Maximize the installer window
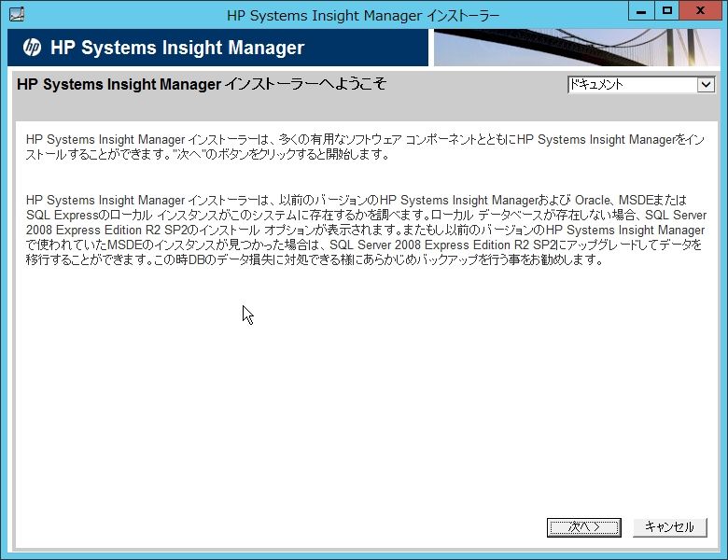Viewport: 728px width, 560px height. pyautogui.click(x=667, y=10)
